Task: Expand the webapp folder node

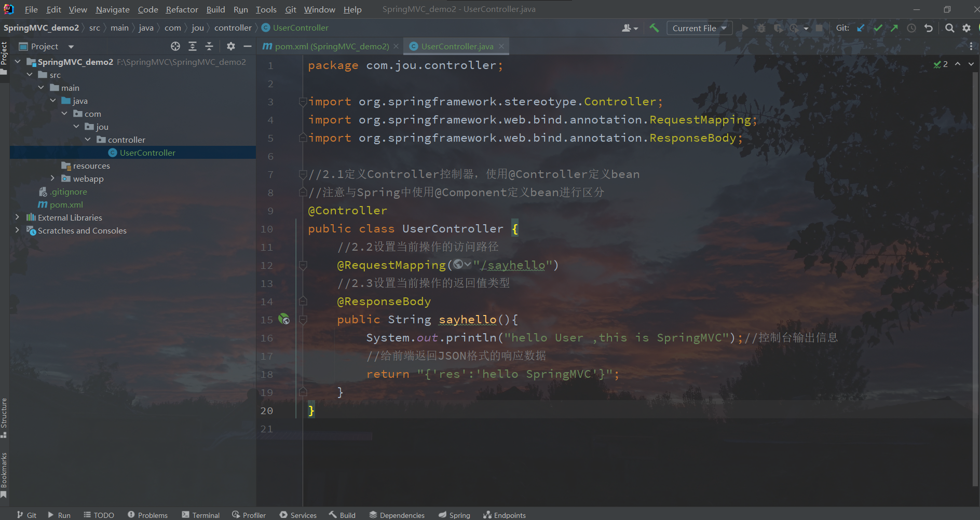Action: click(52, 179)
